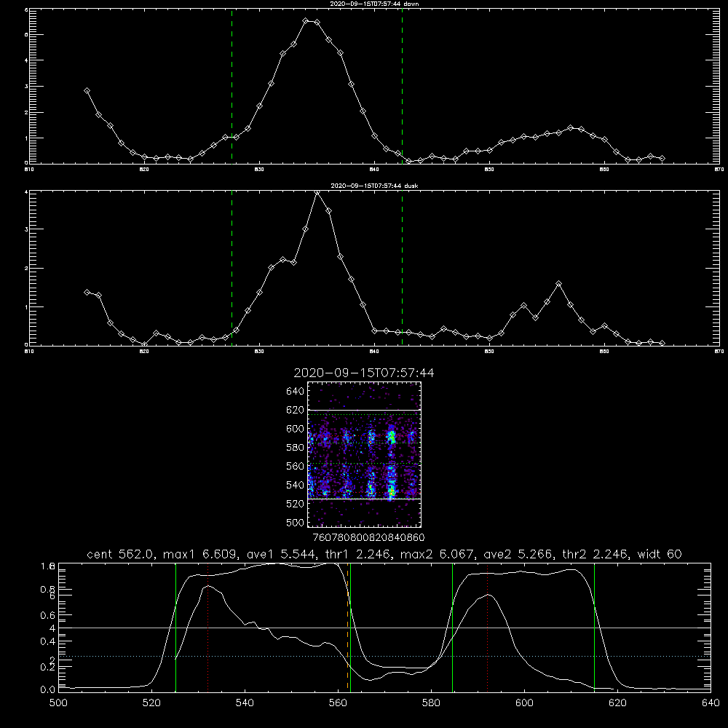
Task: Click the red dotted line near 532 in bottom plot
Action: click(208, 628)
